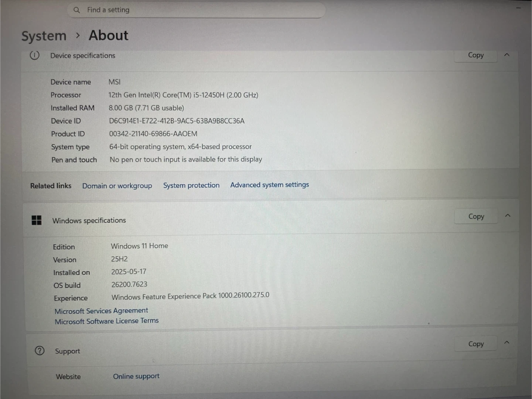Copy the Windows specifications
This screenshot has width=532, height=399.
click(476, 216)
